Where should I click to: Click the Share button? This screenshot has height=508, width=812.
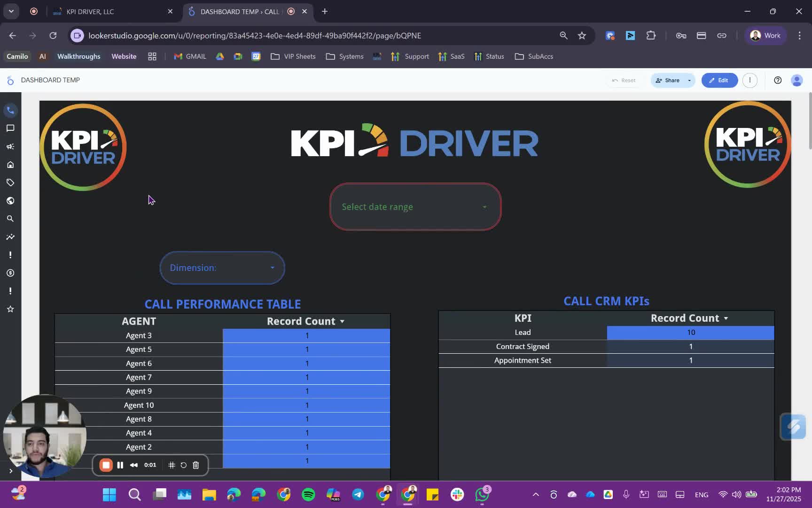coord(668,80)
